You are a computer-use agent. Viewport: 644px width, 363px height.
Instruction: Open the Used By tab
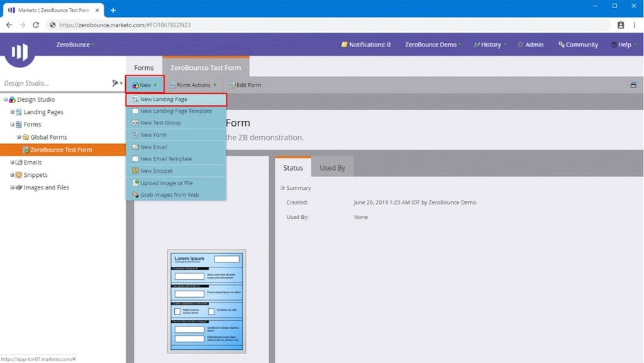332,168
